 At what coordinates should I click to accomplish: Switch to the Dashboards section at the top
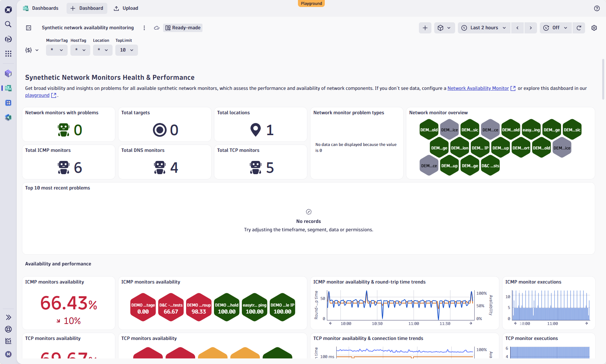coord(41,8)
